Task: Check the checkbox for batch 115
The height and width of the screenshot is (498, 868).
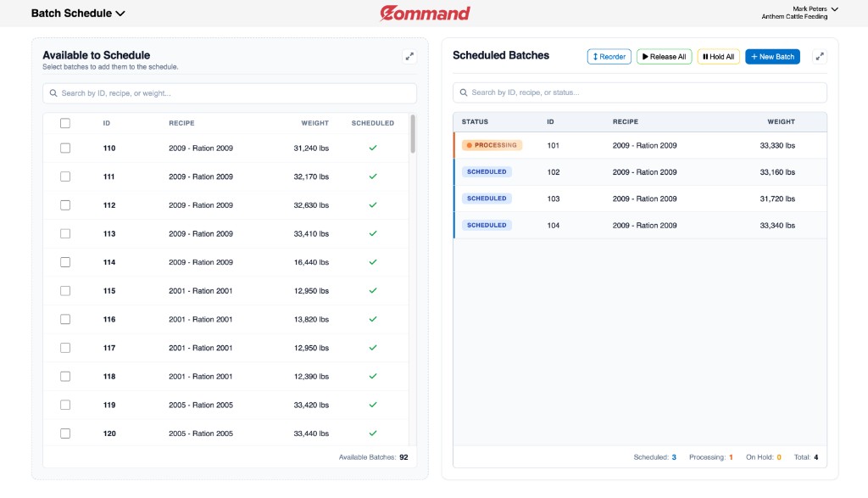Action: point(65,290)
